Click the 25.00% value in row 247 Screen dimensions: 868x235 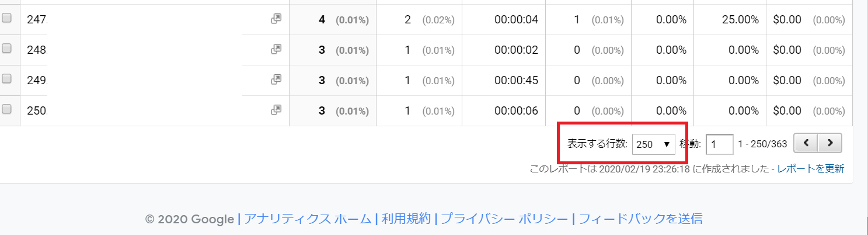click(x=740, y=20)
